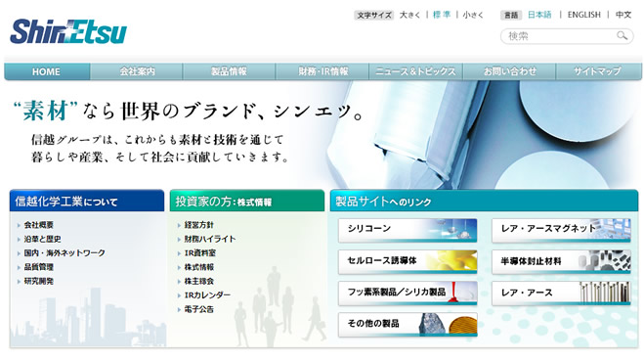
Task: Open the シリコーン product banner
Action: coord(408,230)
